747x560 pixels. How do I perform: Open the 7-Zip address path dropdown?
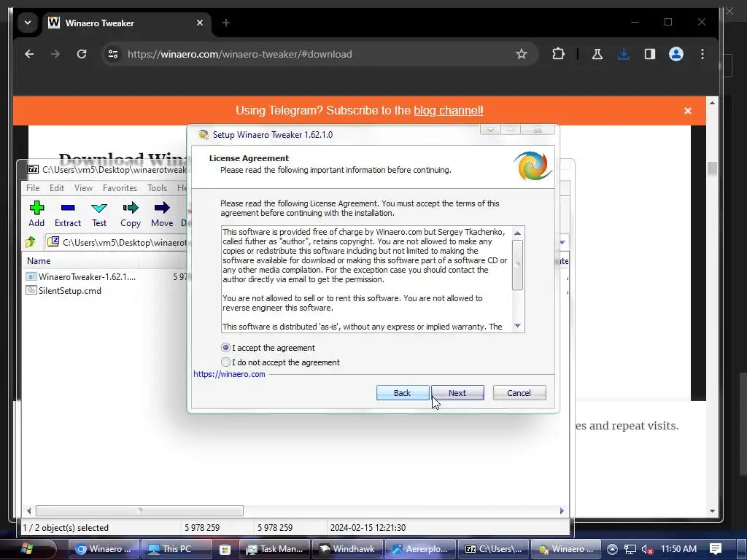click(562, 242)
